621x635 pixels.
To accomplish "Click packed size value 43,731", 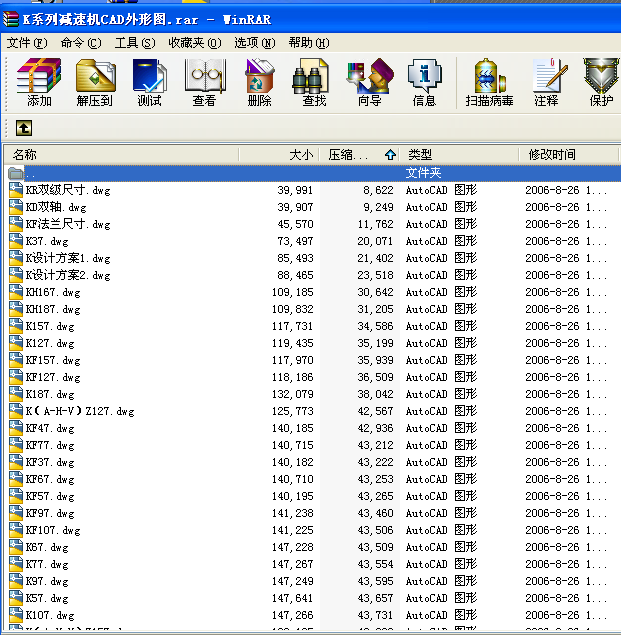I will [375, 616].
